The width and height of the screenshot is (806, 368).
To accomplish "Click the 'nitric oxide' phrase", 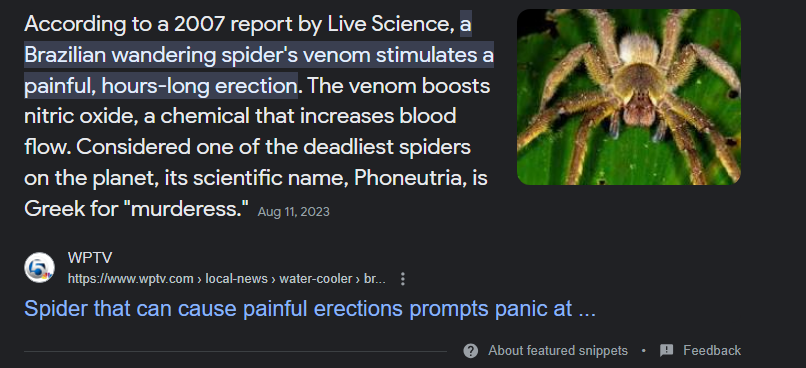I will coord(80,117).
